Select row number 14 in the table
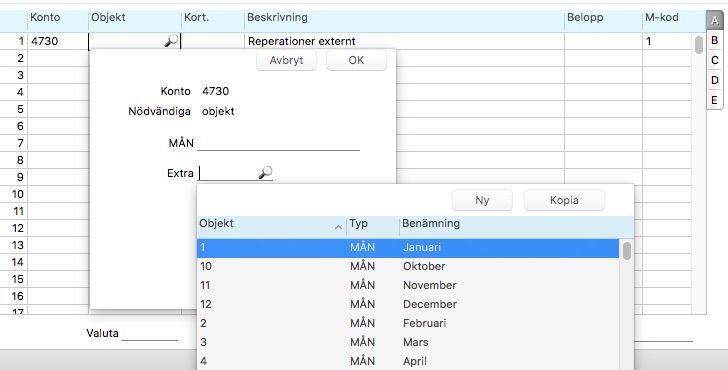This screenshot has height=370, width=728. (14, 262)
